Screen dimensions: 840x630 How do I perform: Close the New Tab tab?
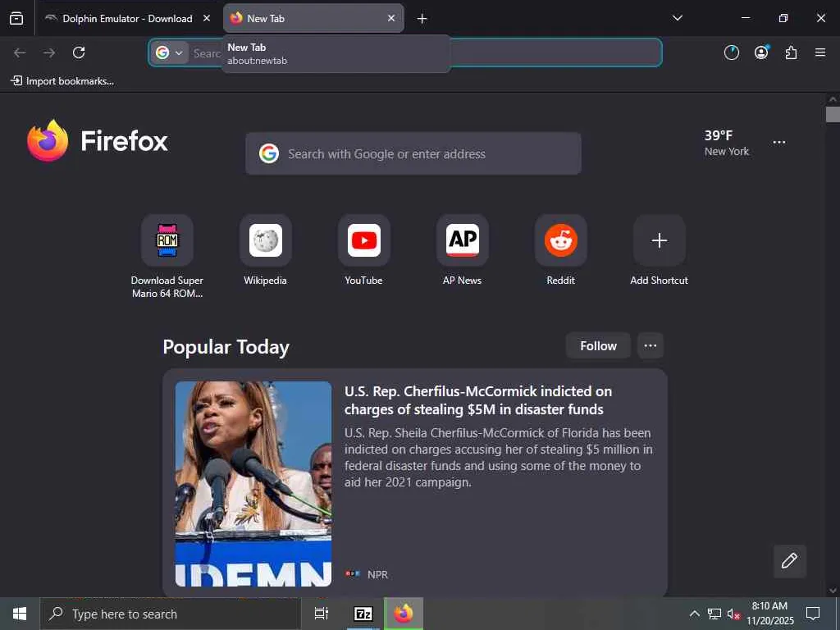(391, 19)
